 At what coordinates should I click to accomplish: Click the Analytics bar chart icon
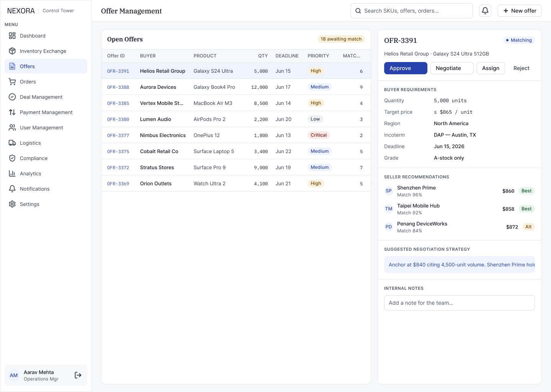(x=12, y=173)
